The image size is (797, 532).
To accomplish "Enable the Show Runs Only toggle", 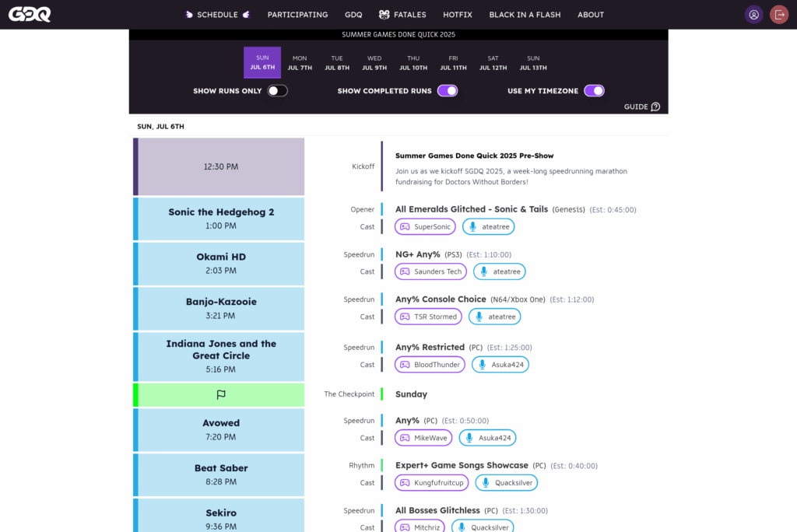I will point(277,91).
